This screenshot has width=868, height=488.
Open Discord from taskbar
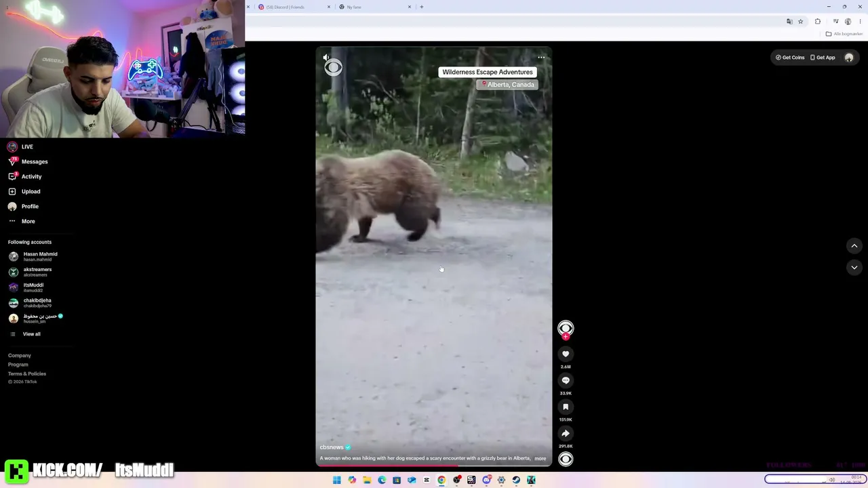[486, 480]
